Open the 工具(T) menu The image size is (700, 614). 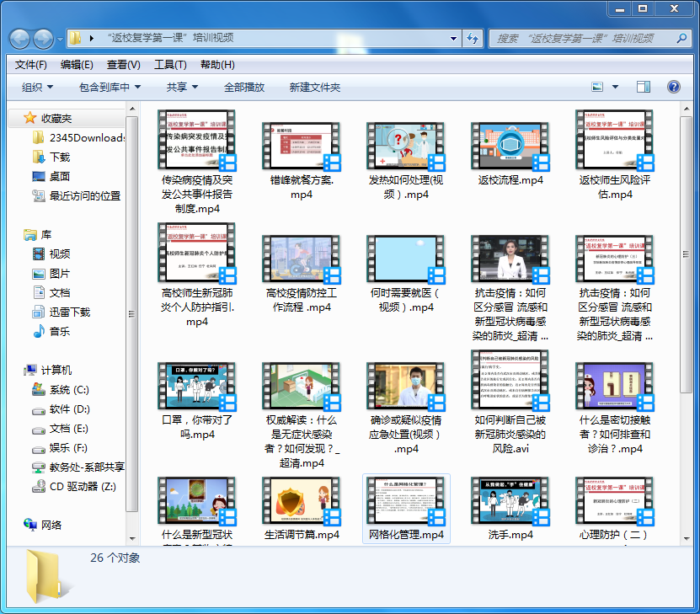click(x=170, y=65)
